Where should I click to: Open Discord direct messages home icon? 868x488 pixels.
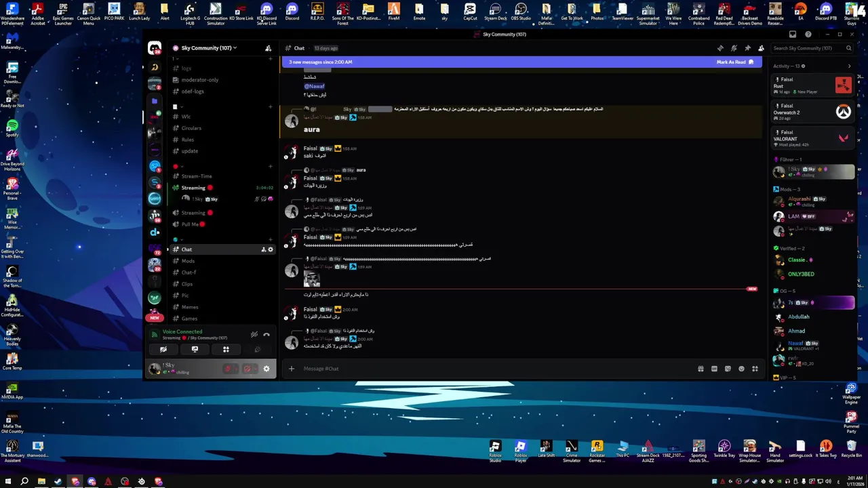[x=155, y=48]
